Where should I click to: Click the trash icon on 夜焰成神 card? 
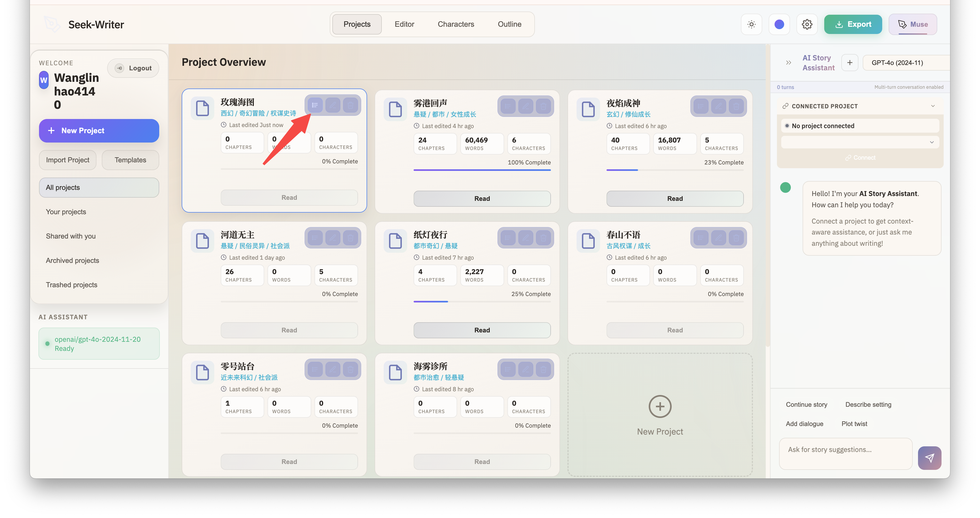pos(736,106)
